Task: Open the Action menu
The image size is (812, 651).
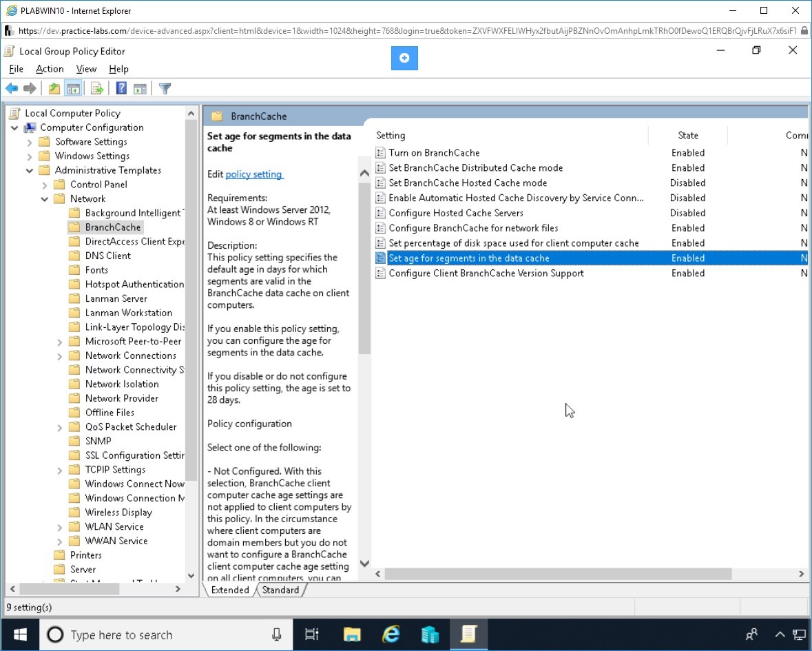Action: tap(50, 69)
